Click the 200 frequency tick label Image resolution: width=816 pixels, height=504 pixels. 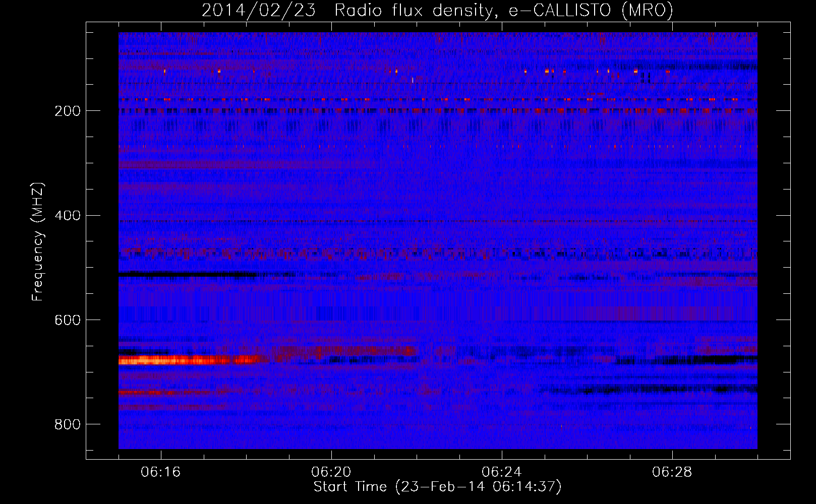coord(68,111)
